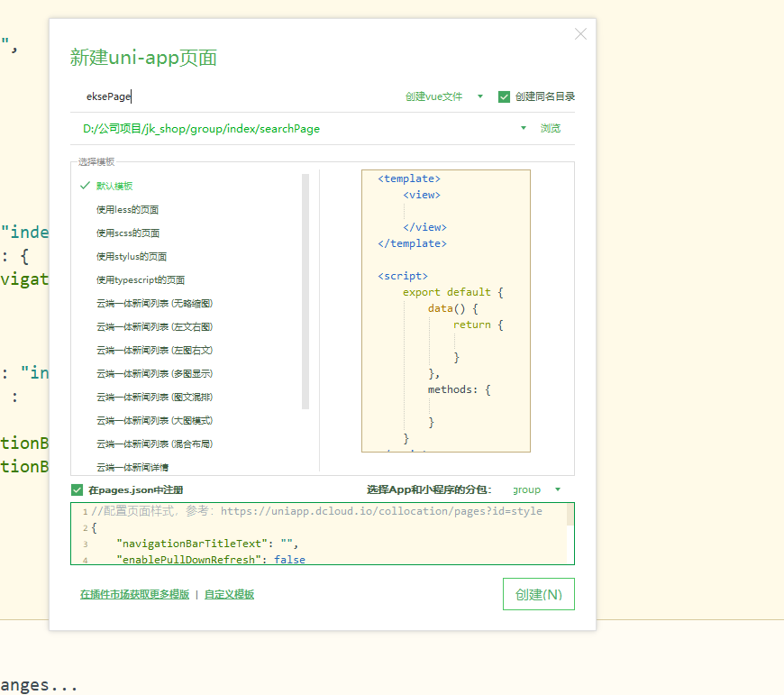The image size is (784, 695).
Task: Click the 创建(N) button
Action: click(538, 594)
